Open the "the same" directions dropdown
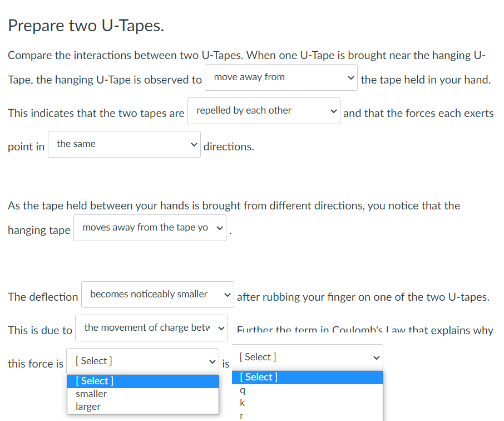The image size is (504, 421). click(x=124, y=144)
